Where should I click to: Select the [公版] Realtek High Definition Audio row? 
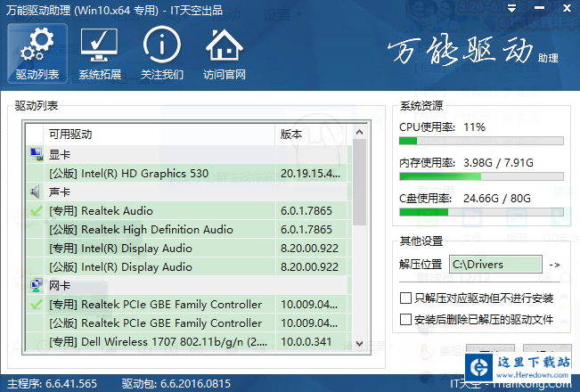(x=189, y=229)
